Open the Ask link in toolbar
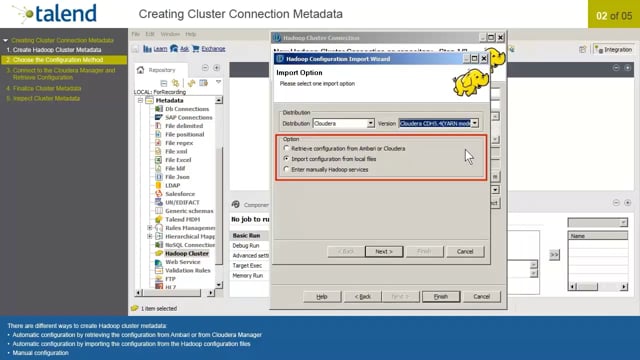The height and width of the screenshot is (360, 640). (184, 49)
